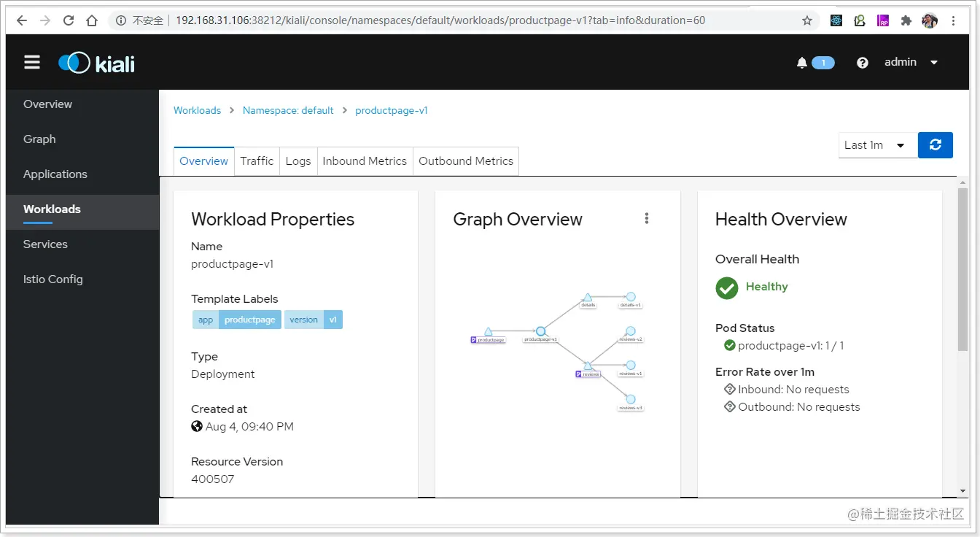The image size is (980, 537).
Task: Click details service triangle node
Action: (x=588, y=298)
